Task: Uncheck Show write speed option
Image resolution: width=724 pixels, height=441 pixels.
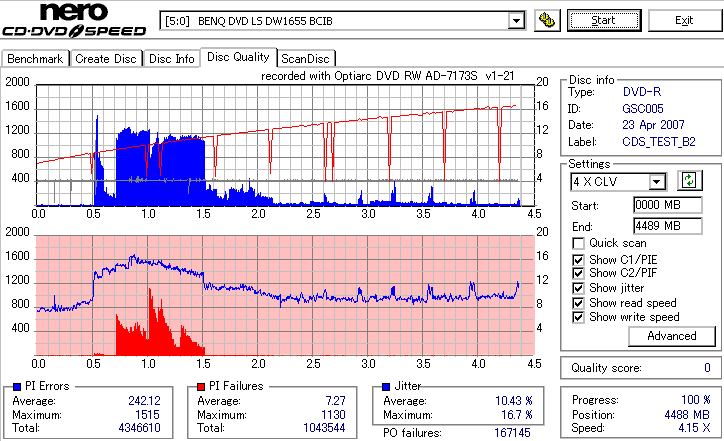Action: 578,317
